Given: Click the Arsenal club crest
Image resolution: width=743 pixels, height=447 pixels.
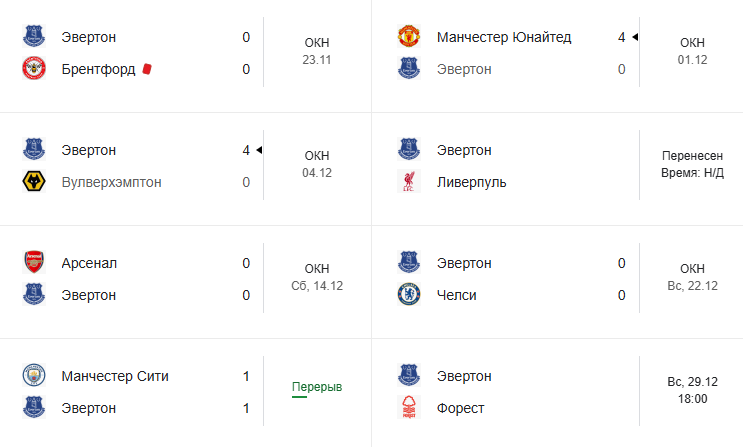Looking at the screenshot, I should [x=34, y=263].
